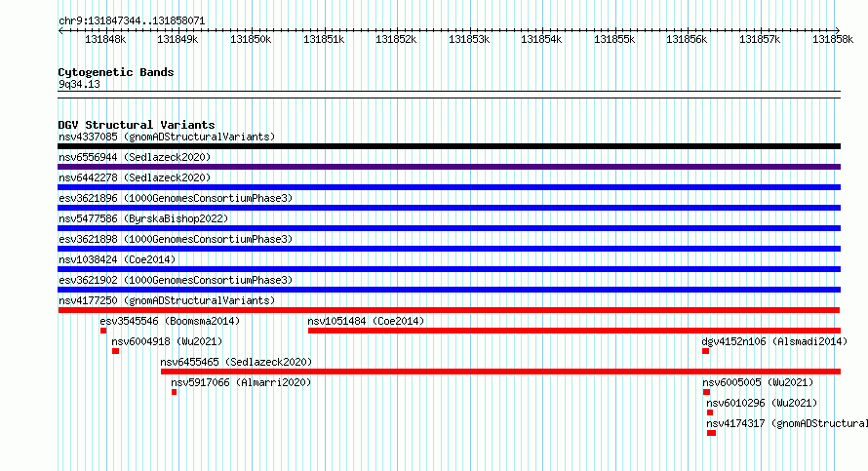The image size is (868, 471).
Task: Click the nsv1051484 (Coe2014) label
Action: 366,321
